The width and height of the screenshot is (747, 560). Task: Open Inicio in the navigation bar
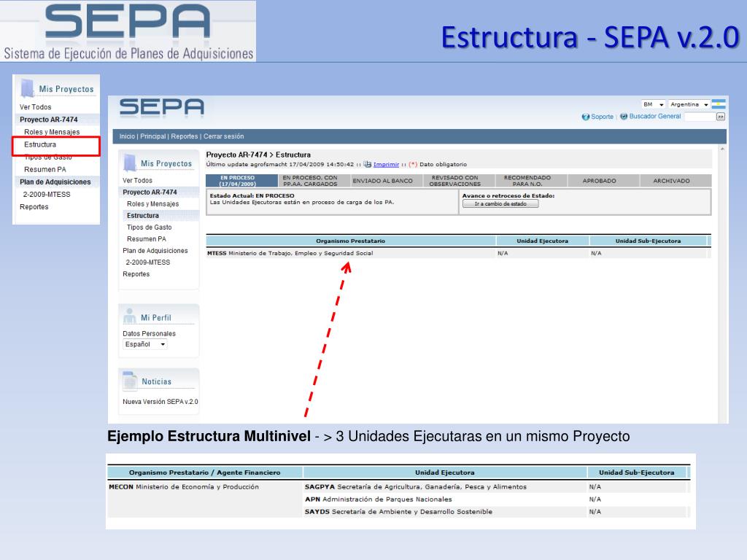click(127, 136)
